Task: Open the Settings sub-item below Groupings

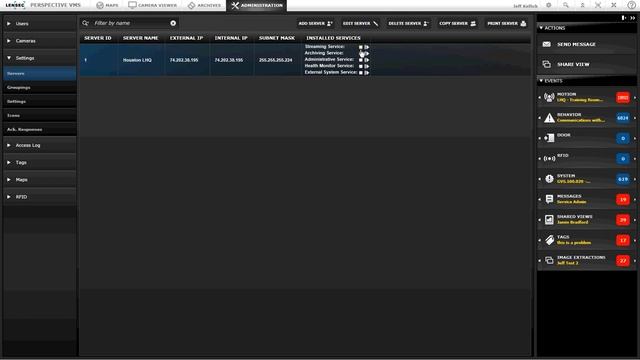Action: tap(40, 101)
